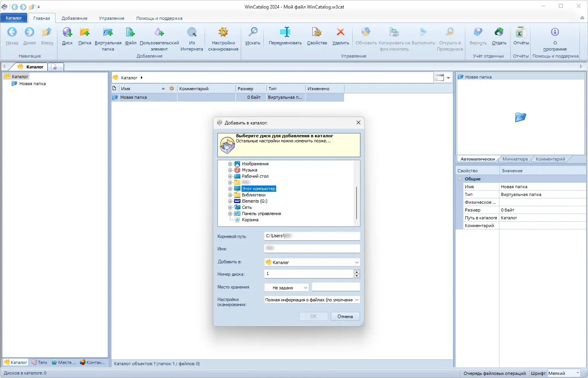Select Панель управления in dialog tree
Screen dimensions: 588x378
pos(261,213)
